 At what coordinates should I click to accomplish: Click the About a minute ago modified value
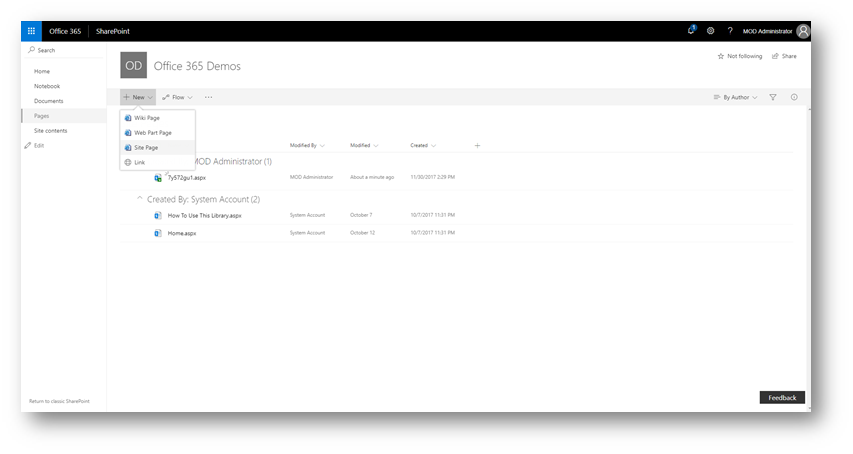372,177
